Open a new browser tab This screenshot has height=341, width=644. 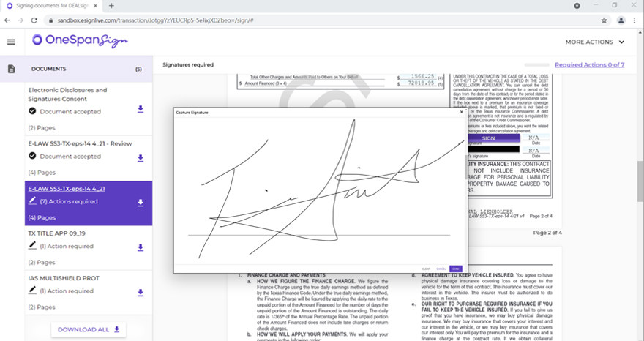(x=111, y=6)
